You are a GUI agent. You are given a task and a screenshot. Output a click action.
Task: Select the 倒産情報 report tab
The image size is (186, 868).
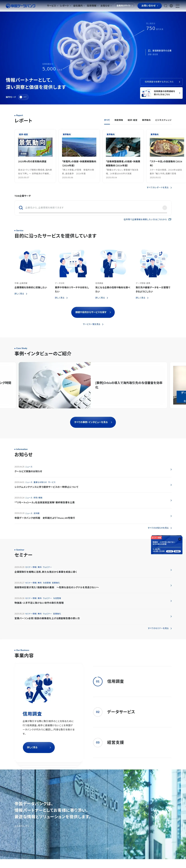(118, 120)
